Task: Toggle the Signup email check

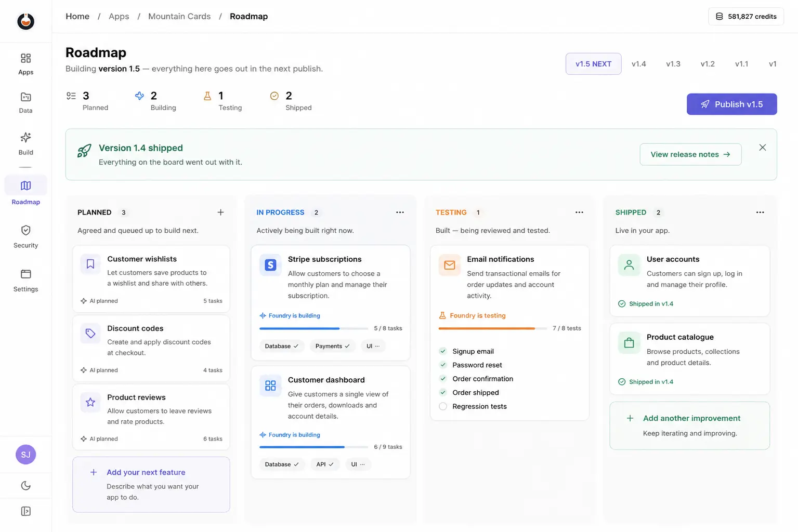Action: [443, 351]
